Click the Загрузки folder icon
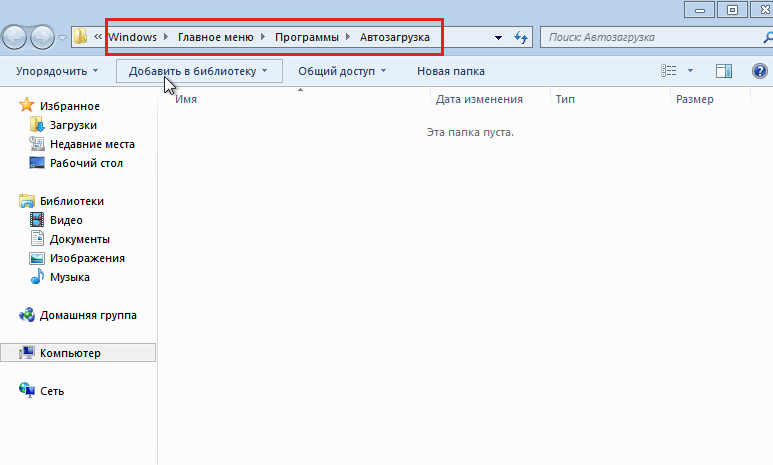This screenshot has height=465, width=773. click(x=37, y=125)
